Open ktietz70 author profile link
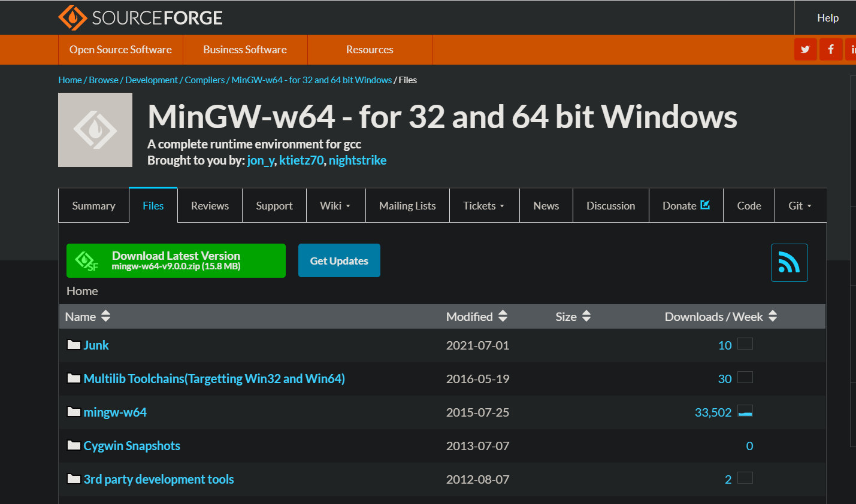 coord(301,160)
